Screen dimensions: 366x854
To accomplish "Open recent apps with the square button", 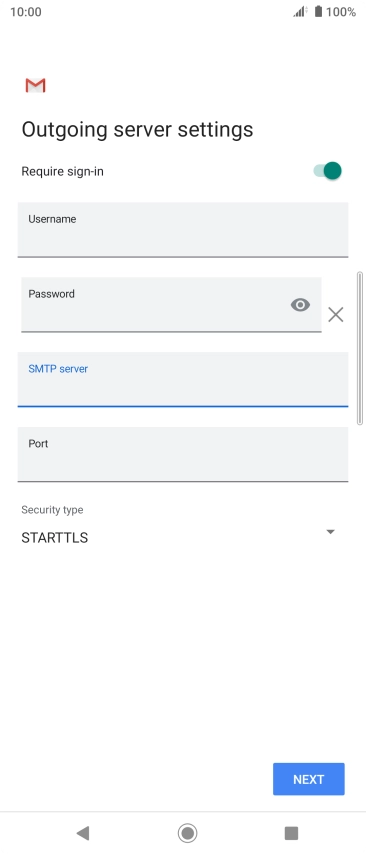I will 291,833.
